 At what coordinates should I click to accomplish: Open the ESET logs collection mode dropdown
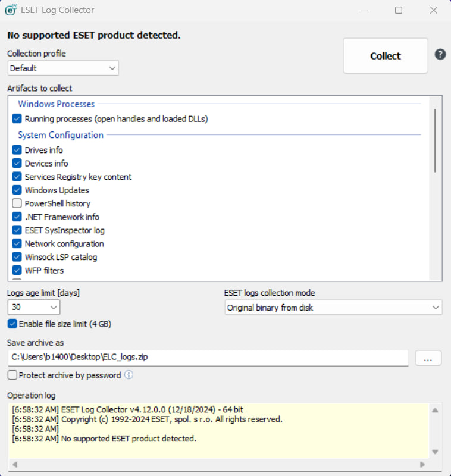[333, 308]
